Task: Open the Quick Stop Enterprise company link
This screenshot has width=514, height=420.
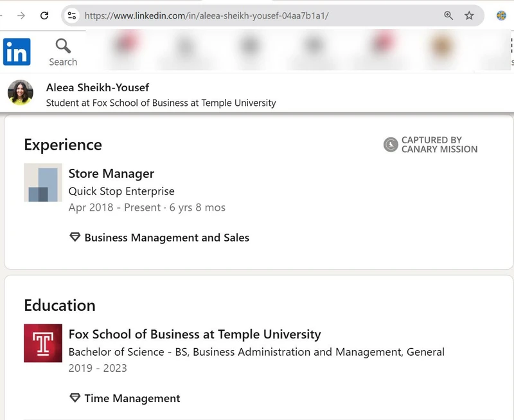Action: pyautogui.click(x=121, y=191)
